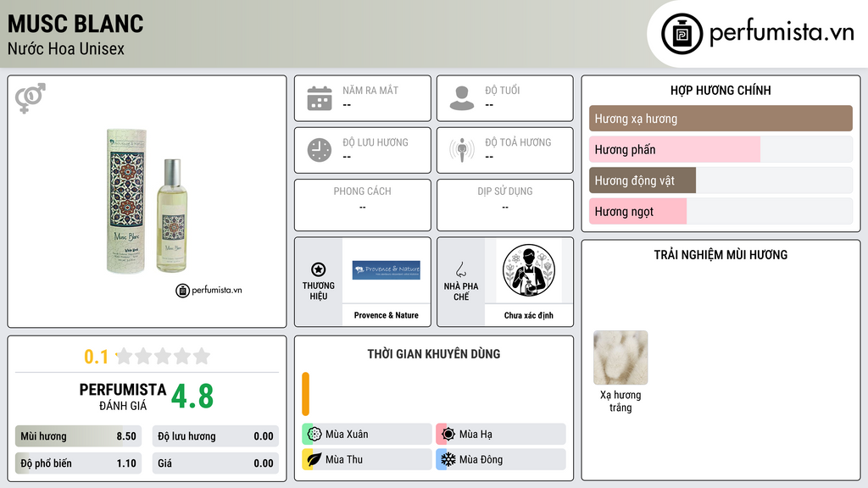868x488 pixels.
Task: Click the sillage icon for Độ toả hương
Action: point(462,150)
